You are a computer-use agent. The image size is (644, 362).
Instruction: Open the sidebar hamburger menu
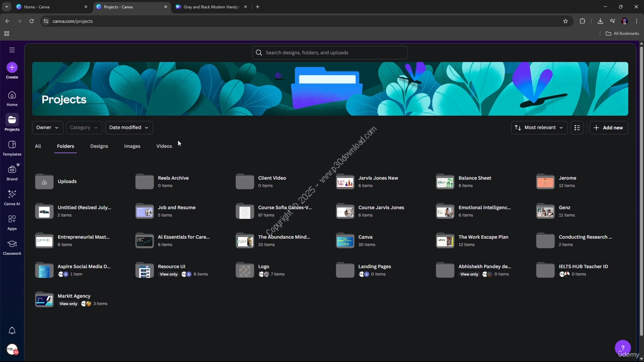[x=12, y=50]
